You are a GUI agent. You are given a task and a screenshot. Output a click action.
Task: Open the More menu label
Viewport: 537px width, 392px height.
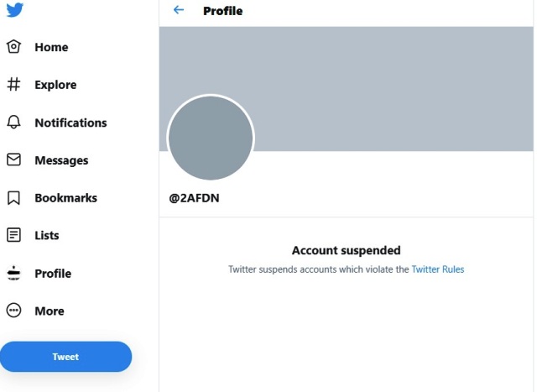pyautogui.click(x=50, y=311)
